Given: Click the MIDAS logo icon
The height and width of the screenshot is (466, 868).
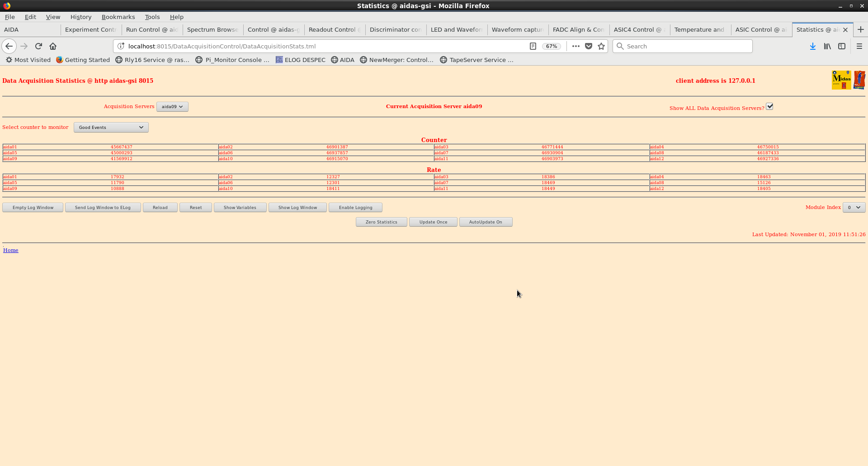Looking at the screenshot, I should click(x=841, y=80).
